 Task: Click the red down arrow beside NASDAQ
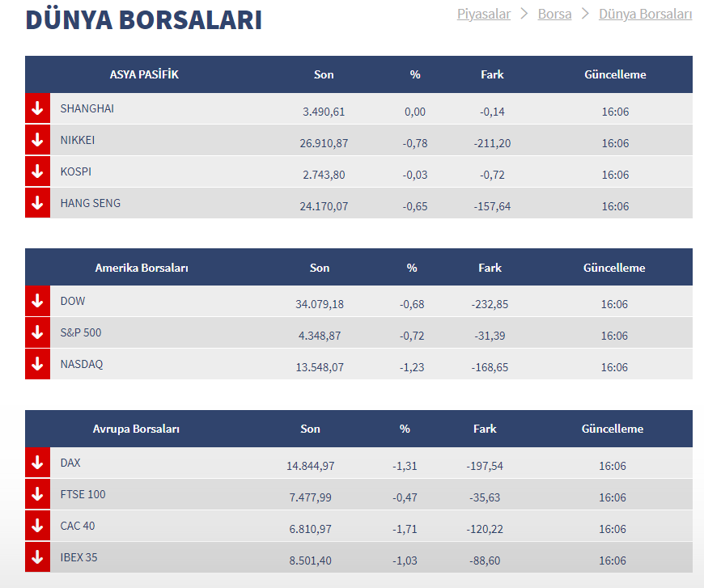(38, 364)
